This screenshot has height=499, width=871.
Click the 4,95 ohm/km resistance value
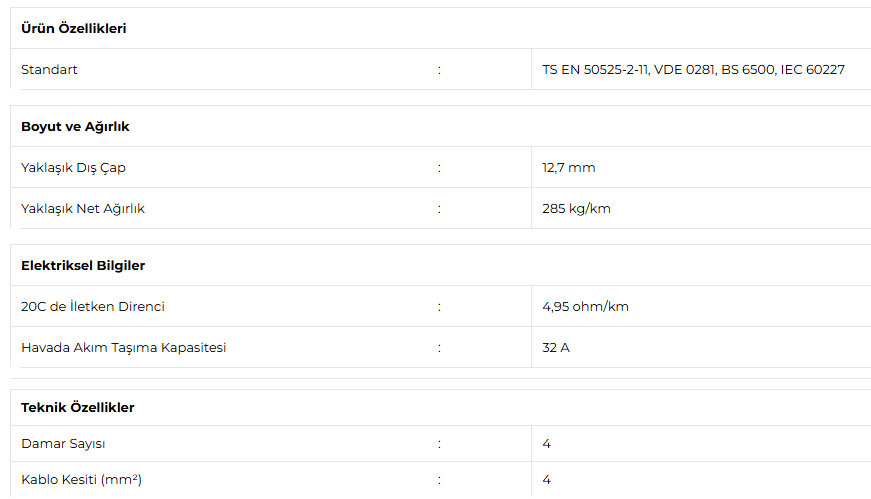click(585, 307)
